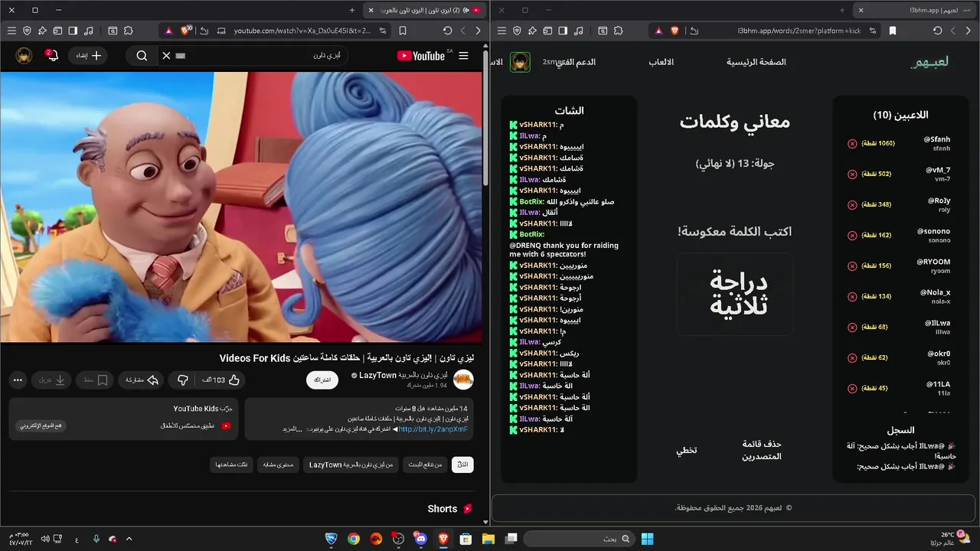Image resolution: width=980 pixels, height=551 pixels.
Task: Remove player Nola_x from the list
Action: (x=852, y=297)
